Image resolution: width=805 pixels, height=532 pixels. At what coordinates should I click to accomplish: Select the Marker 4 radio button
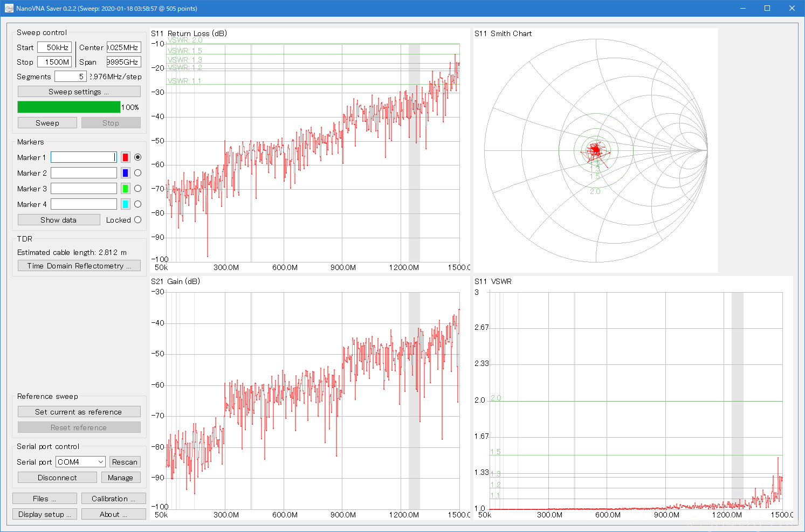[x=137, y=204]
